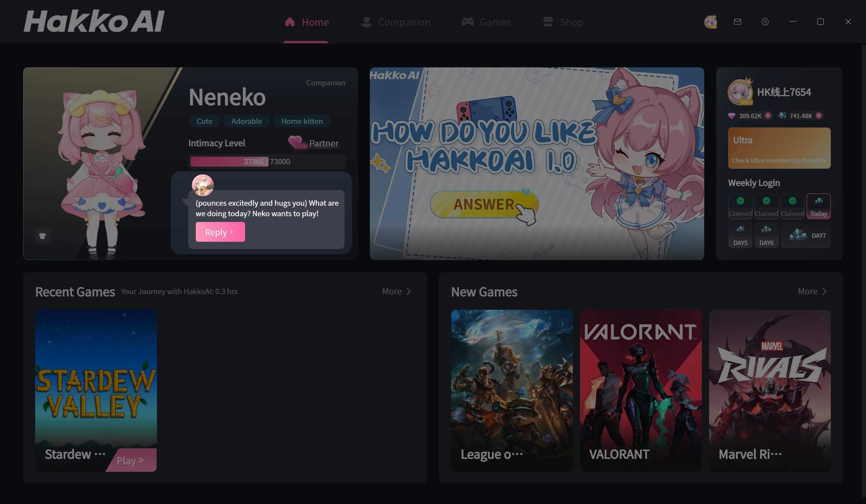This screenshot has width=866, height=504.
Task: Click the HakkoAI logo
Action: [x=94, y=21]
